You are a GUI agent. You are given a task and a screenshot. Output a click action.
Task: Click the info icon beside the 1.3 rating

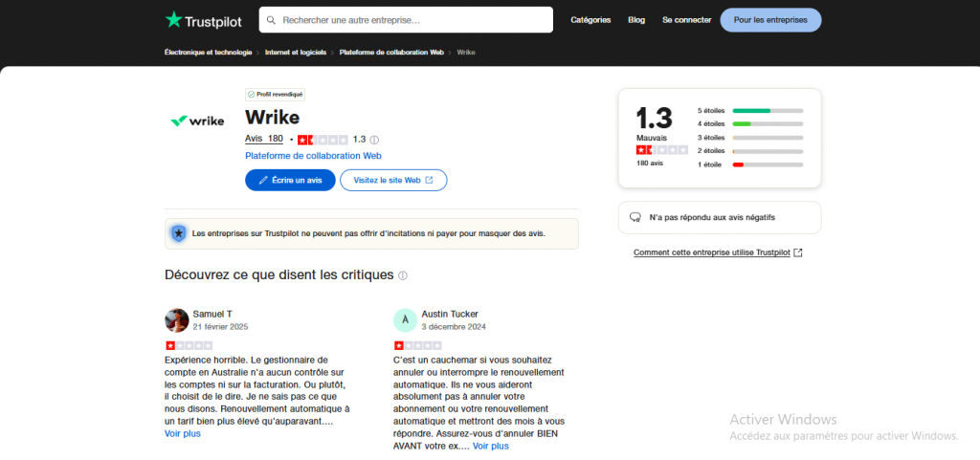[x=374, y=140]
